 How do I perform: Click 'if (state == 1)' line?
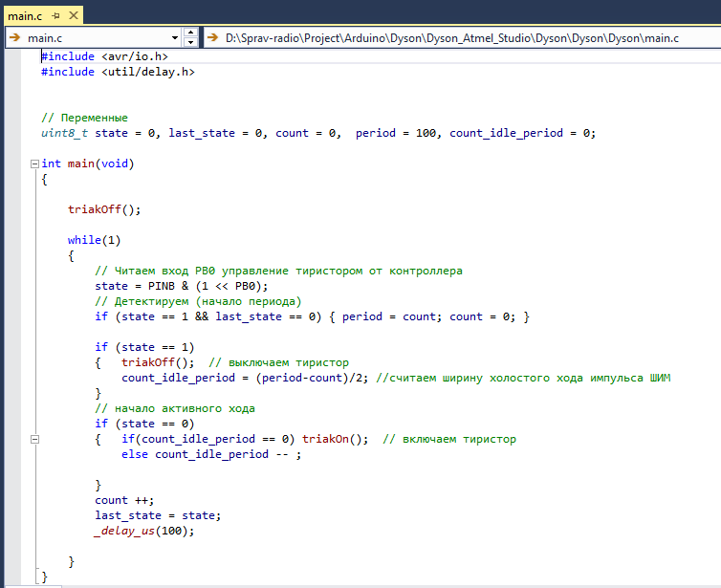coord(144,347)
